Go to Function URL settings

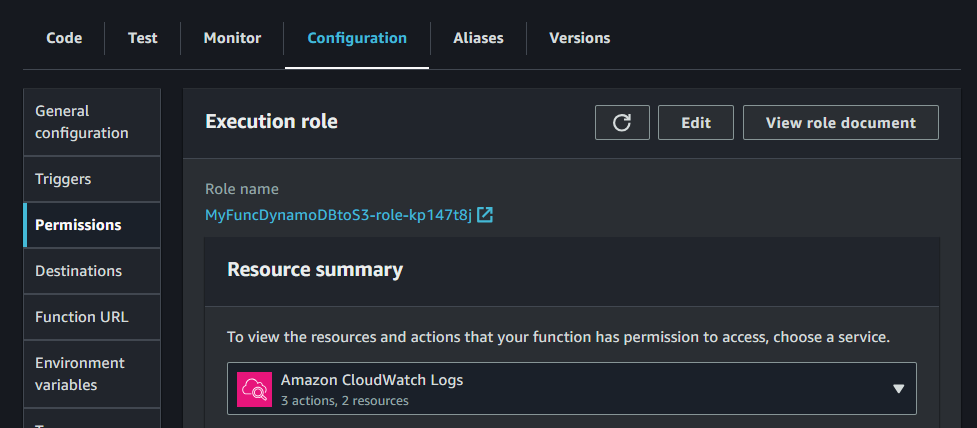(92, 317)
